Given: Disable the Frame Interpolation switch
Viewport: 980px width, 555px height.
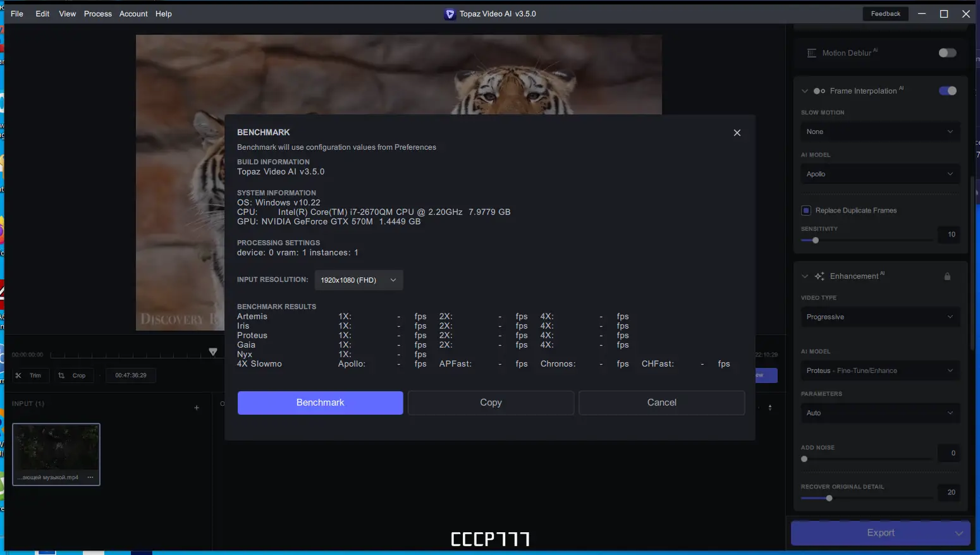Looking at the screenshot, I should pos(947,91).
